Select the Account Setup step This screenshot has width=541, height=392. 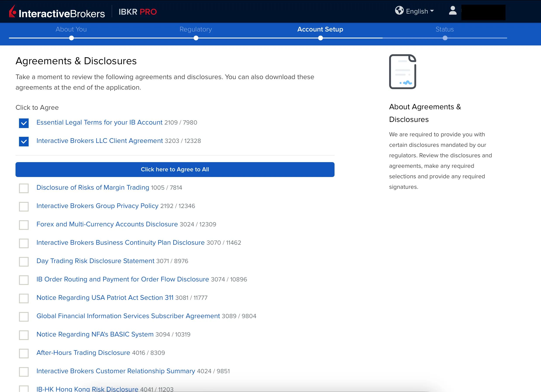320,29
